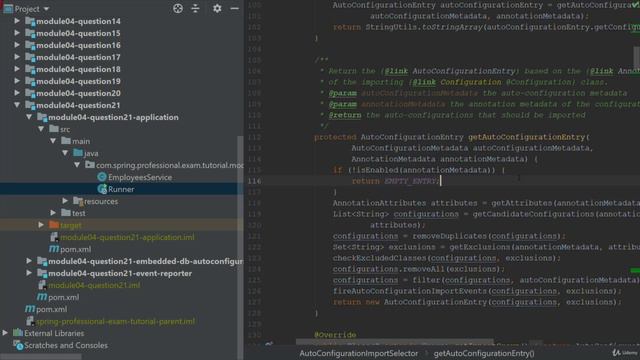
Task: Click External Libraries icon
Action: pos(18,333)
